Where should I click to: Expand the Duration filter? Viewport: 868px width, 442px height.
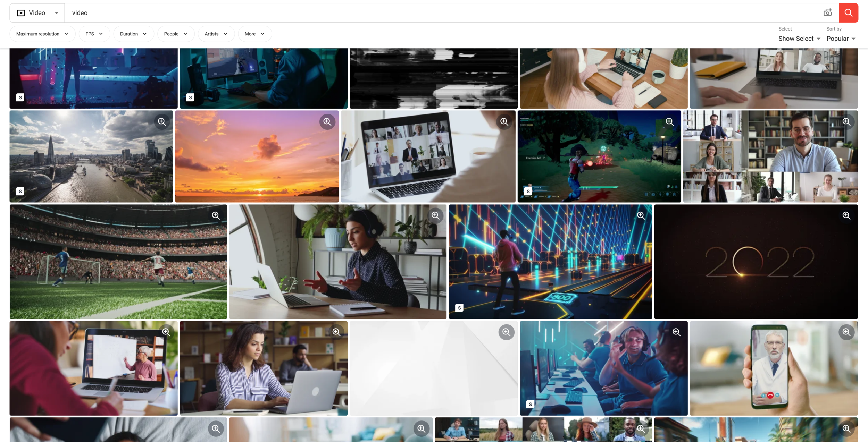pyautogui.click(x=133, y=34)
